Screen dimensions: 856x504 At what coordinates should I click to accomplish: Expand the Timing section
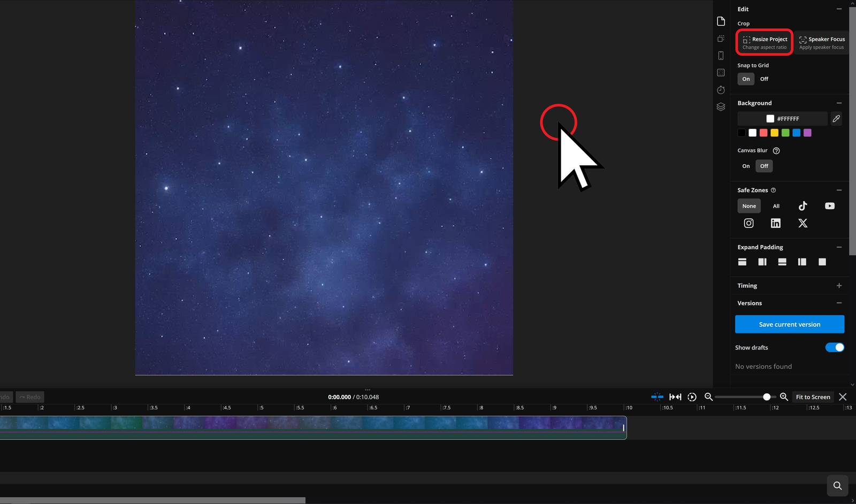pos(838,285)
